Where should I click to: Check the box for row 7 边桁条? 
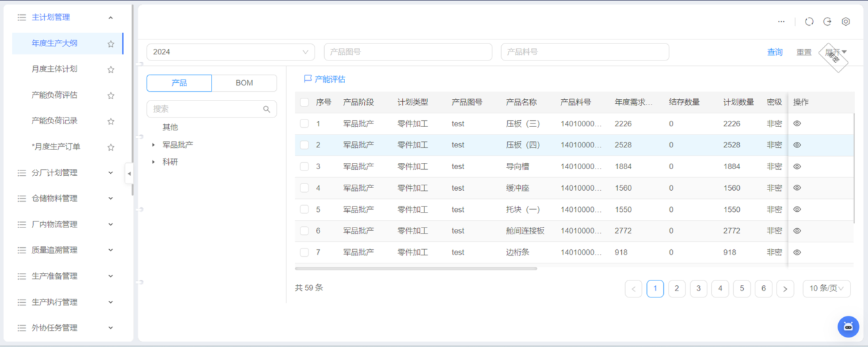(304, 252)
